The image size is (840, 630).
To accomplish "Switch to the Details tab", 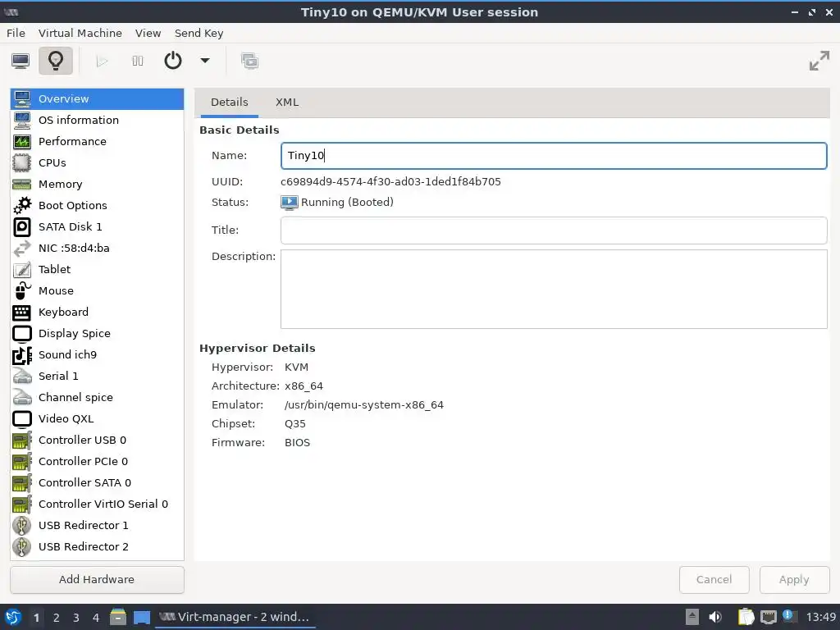I will coord(230,103).
